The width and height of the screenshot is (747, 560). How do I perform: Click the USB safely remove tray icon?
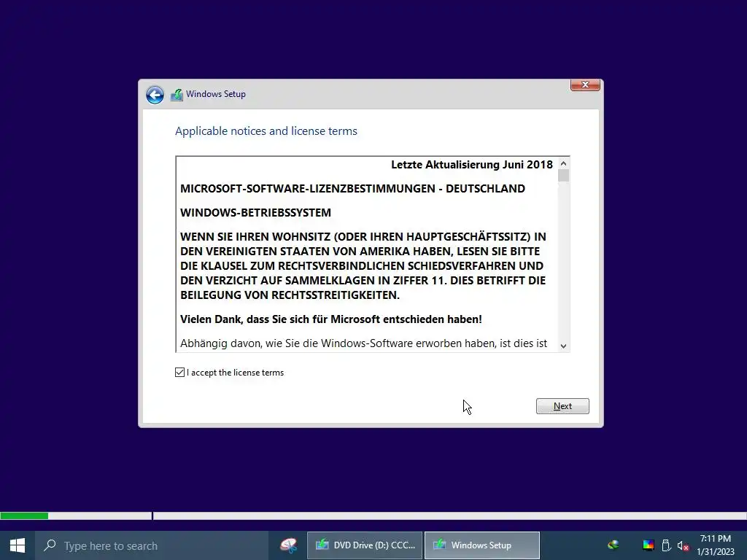click(667, 545)
